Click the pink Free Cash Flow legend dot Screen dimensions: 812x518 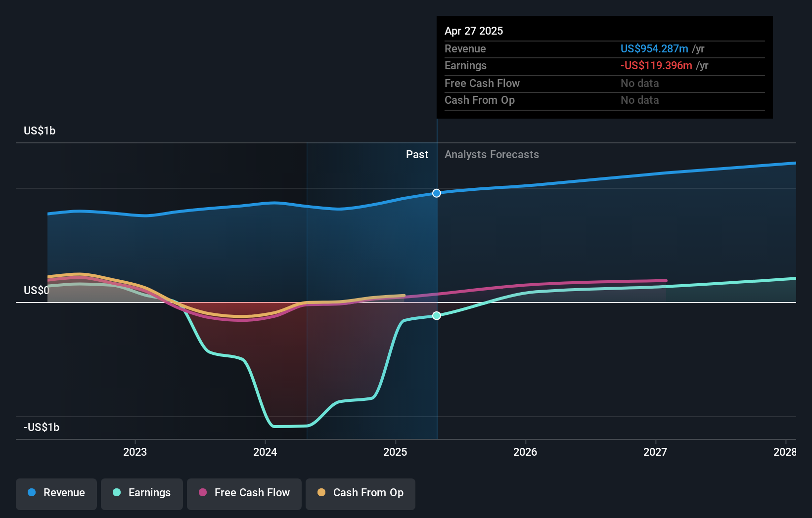tap(203, 492)
